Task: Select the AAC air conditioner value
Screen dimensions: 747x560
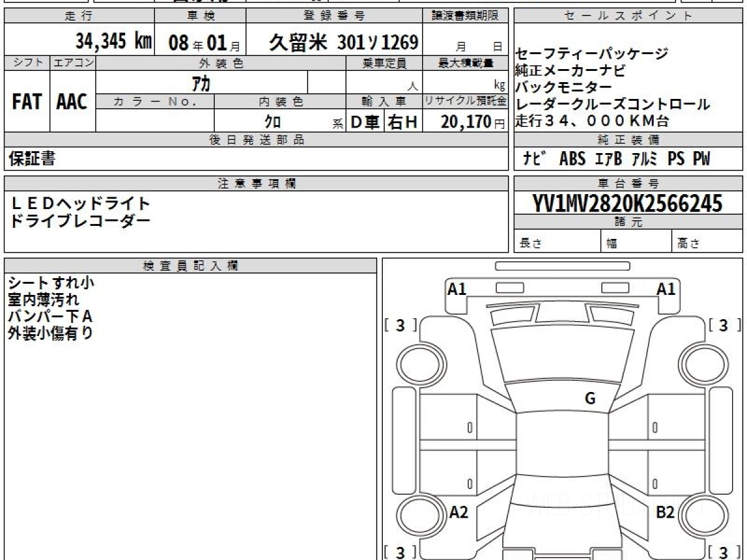Action: point(72,103)
